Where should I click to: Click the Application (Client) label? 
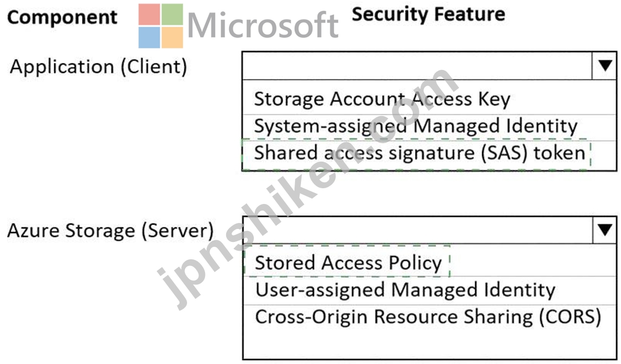point(99,66)
